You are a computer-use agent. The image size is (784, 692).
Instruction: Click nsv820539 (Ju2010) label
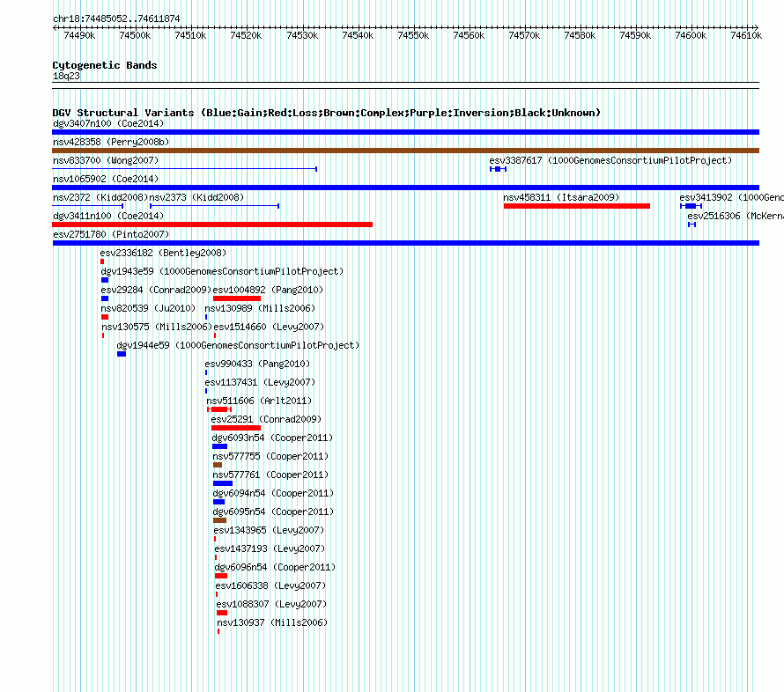148,308
